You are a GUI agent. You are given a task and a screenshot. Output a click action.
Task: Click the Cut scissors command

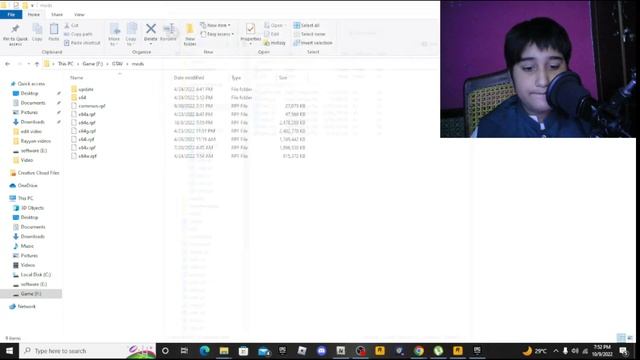71,25
